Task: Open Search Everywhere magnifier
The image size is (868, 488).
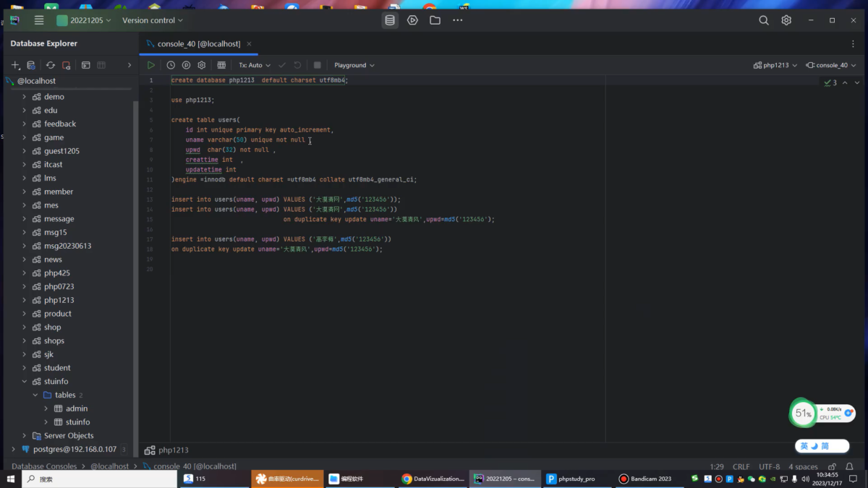Action: (764, 20)
